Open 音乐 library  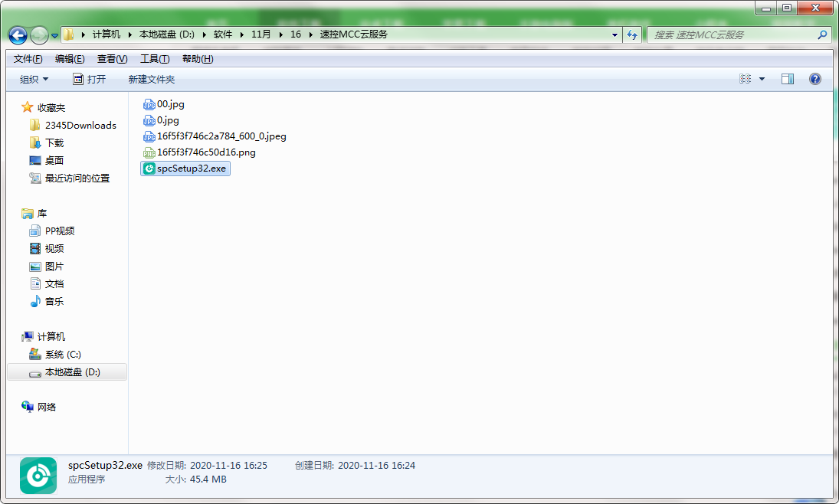click(54, 302)
